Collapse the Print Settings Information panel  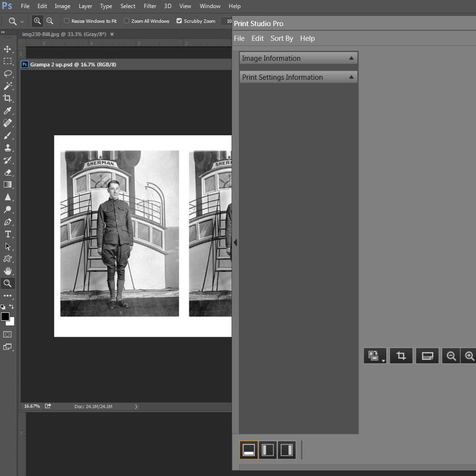point(351,77)
